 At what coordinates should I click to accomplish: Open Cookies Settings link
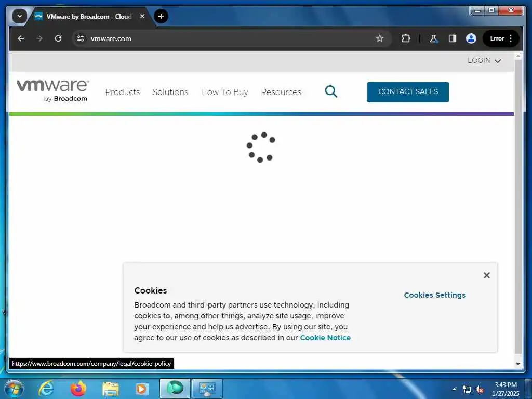(435, 295)
